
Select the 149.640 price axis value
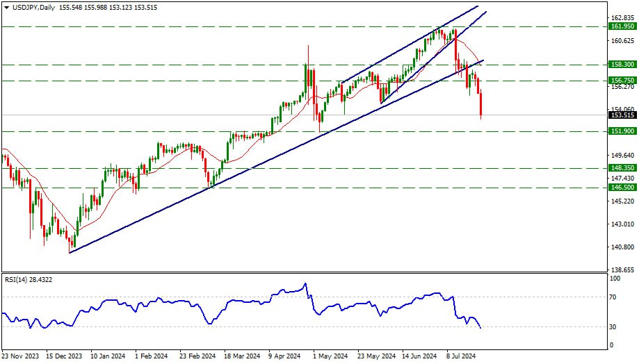pos(623,156)
